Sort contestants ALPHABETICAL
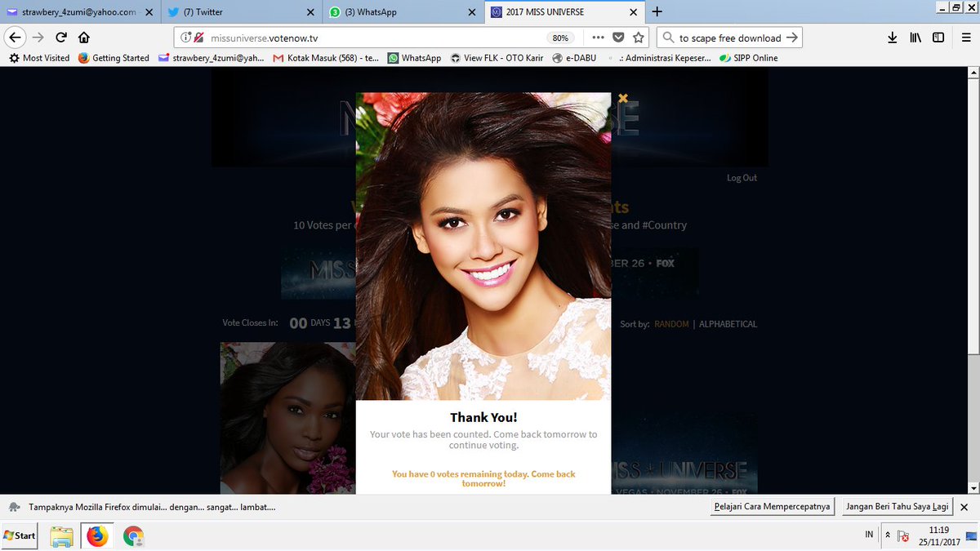Viewport: 980px width, 551px height. click(x=728, y=324)
